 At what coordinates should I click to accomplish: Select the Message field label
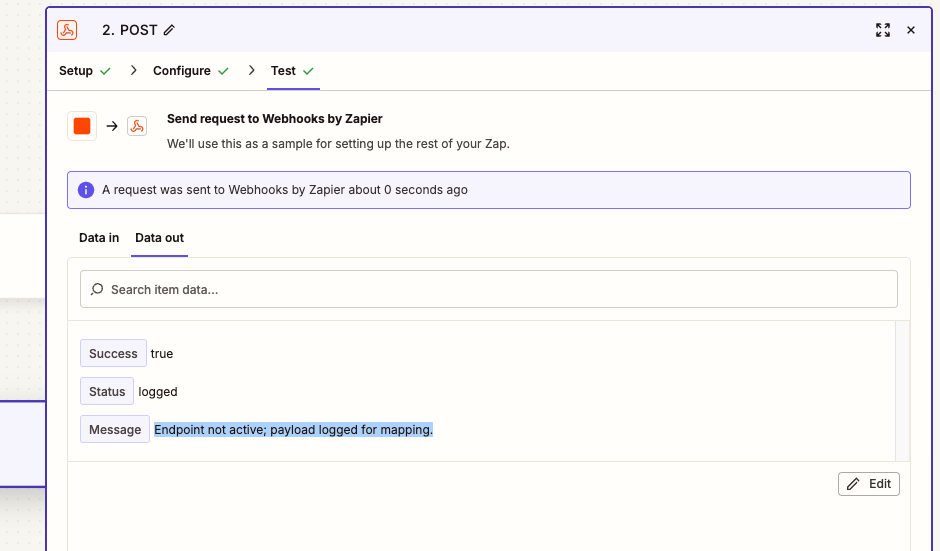pyautogui.click(x=115, y=429)
